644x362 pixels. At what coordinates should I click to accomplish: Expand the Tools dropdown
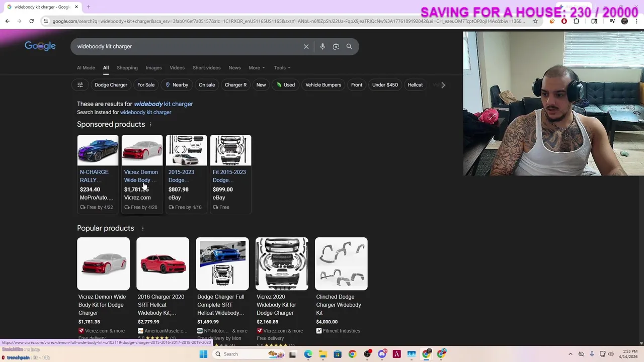(282, 68)
